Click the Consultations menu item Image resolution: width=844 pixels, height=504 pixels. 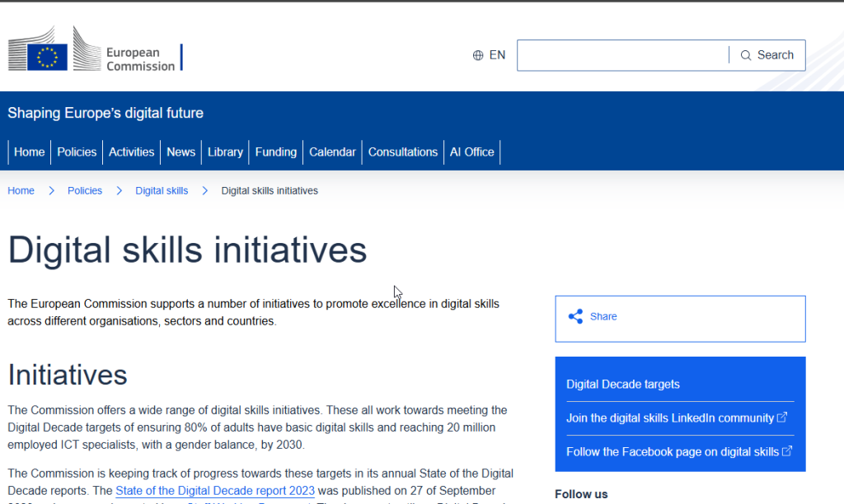(x=403, y=152)
